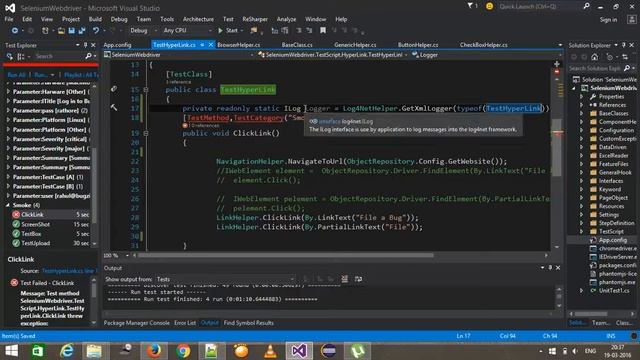Click the Solution Explorer Home icon
Viewport: 640px width, 360px height.
[x=595, y=57]
